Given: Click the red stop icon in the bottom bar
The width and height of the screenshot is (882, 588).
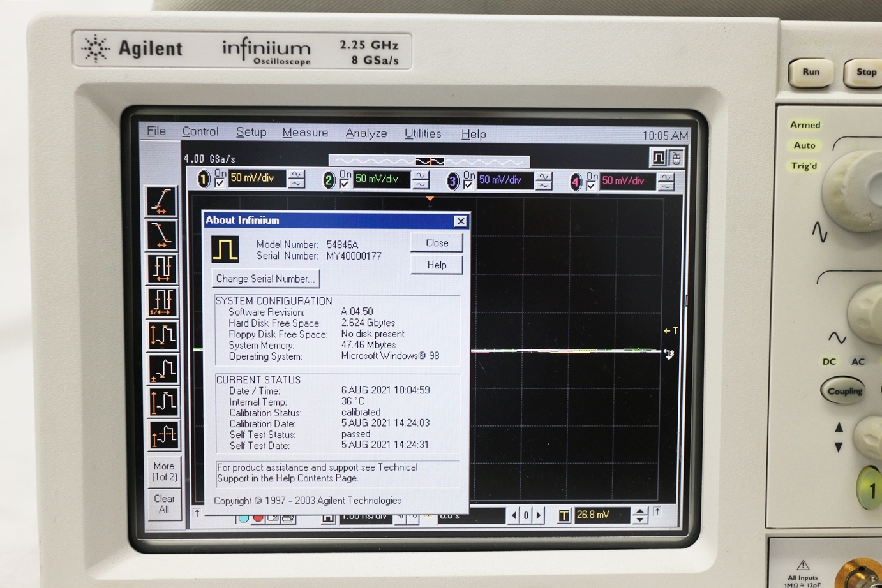Looking at the screenshot, I should [x=258, y=518].
